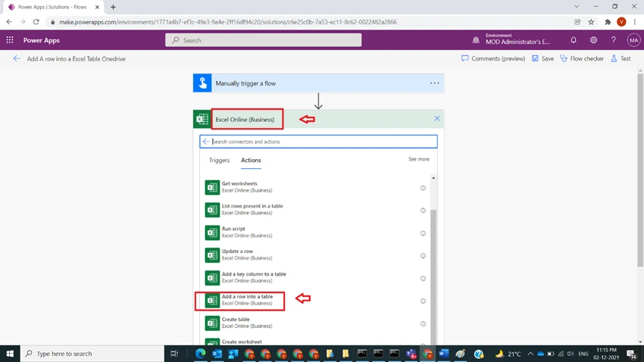Select Add a key column to a table
This screenshot has width=644, height=362.
click(316, 277)
